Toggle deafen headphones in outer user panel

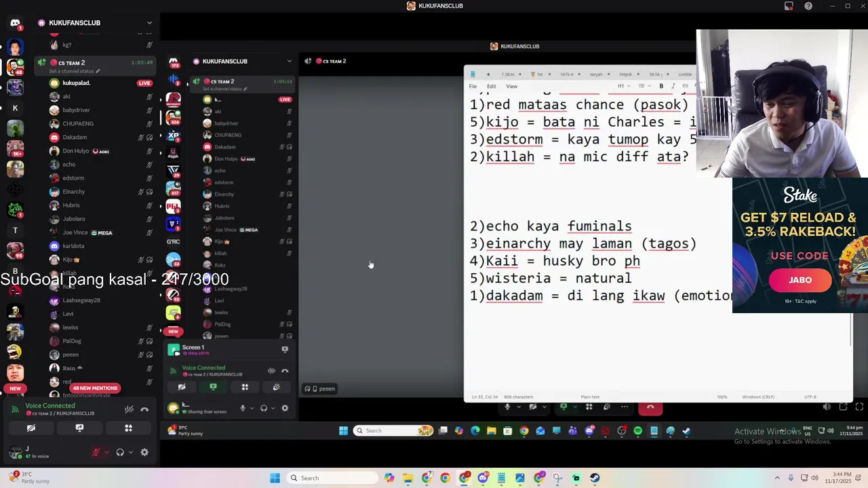tap(120, 453)
